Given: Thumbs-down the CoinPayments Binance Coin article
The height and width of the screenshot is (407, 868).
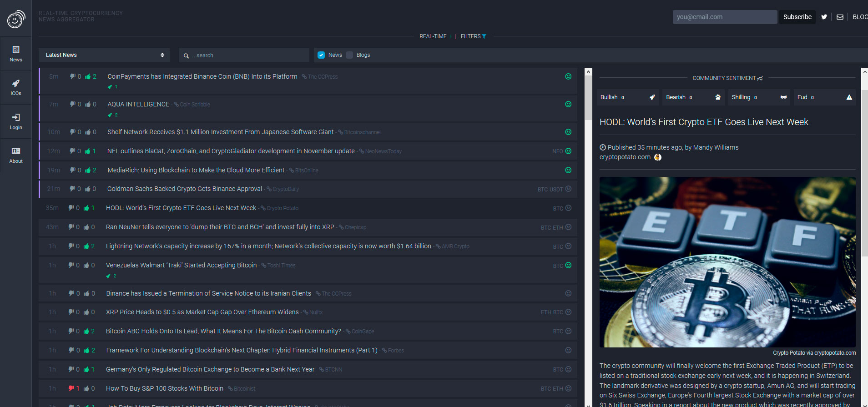Looking at the screenshot, I should pos(72,76).
